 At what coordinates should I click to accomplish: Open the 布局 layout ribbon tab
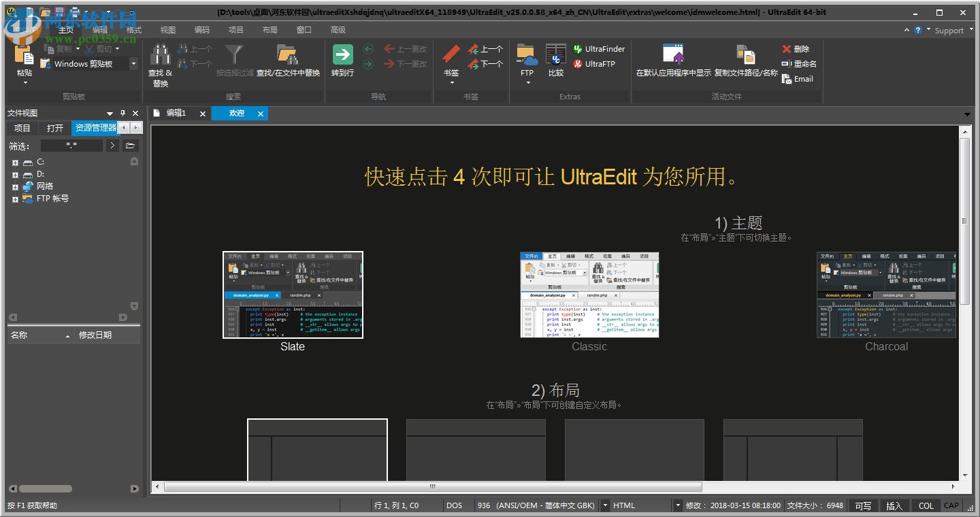269,30
